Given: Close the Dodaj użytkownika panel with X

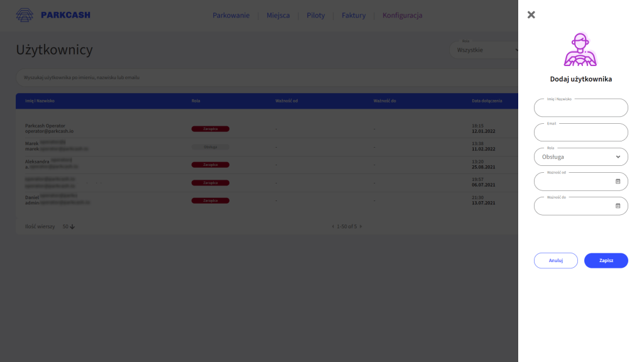Looking at the screenshot, I should [531, 14].
